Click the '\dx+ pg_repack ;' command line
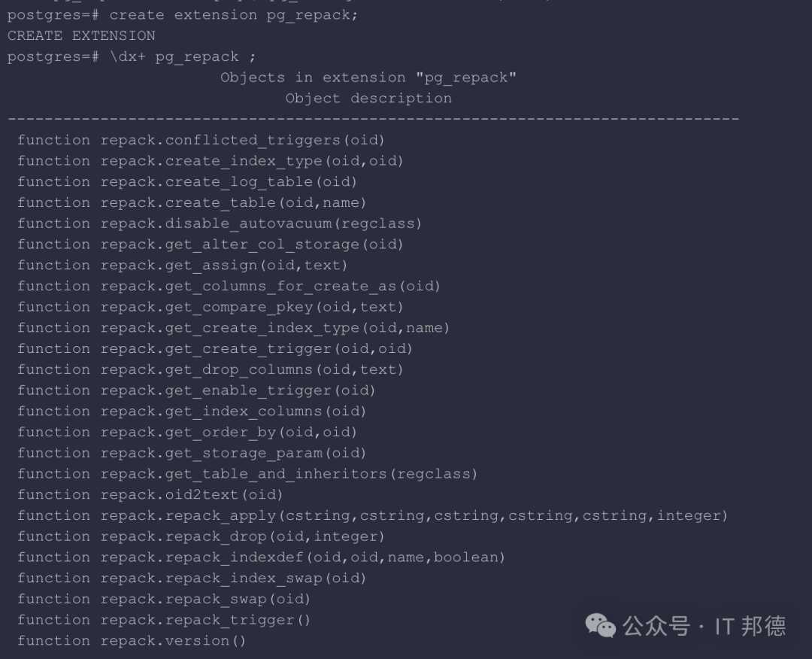This screenshot has height=659, width=812. (x=132, y=57)
